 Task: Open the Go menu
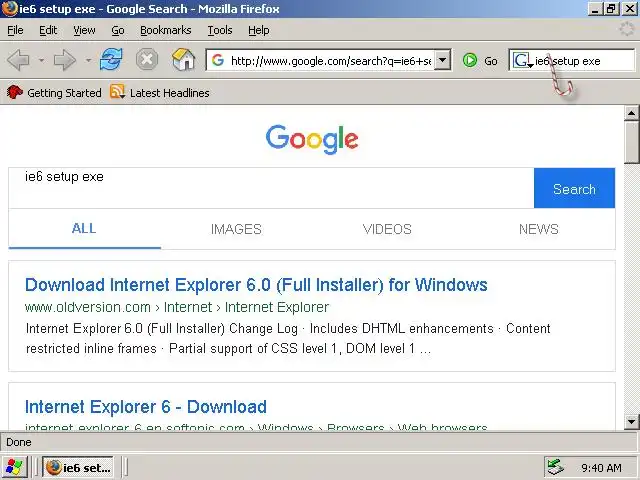click(x=118, y=30)
